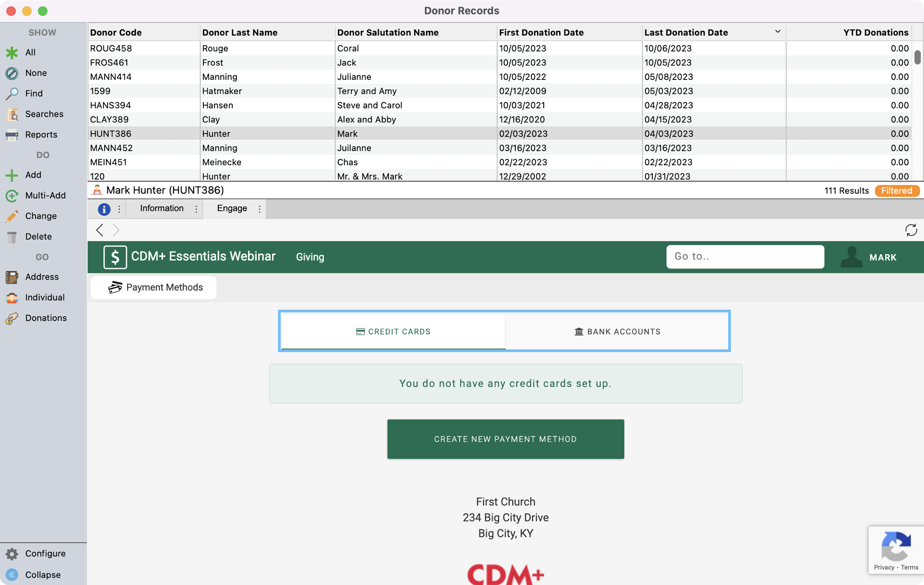
Task: Open the Searches icon in sidebar
Action: pos(12,114)
